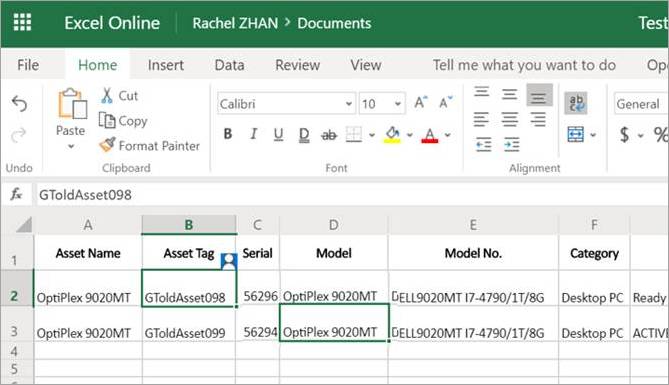Select the Category header cell
669x385 pixels.
point(594,253)
